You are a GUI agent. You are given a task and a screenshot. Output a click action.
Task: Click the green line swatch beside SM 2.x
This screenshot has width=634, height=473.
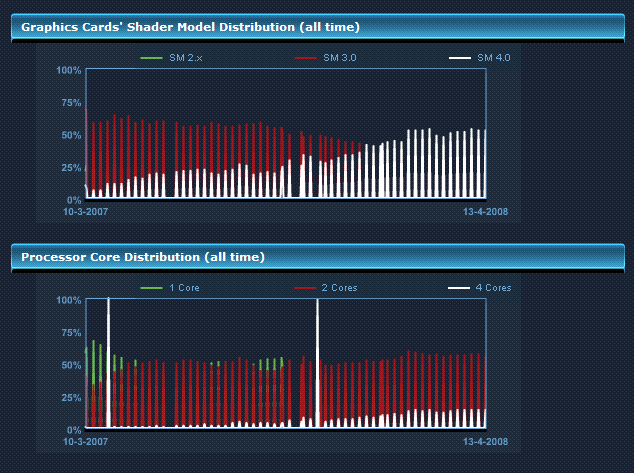coord(151,58)
